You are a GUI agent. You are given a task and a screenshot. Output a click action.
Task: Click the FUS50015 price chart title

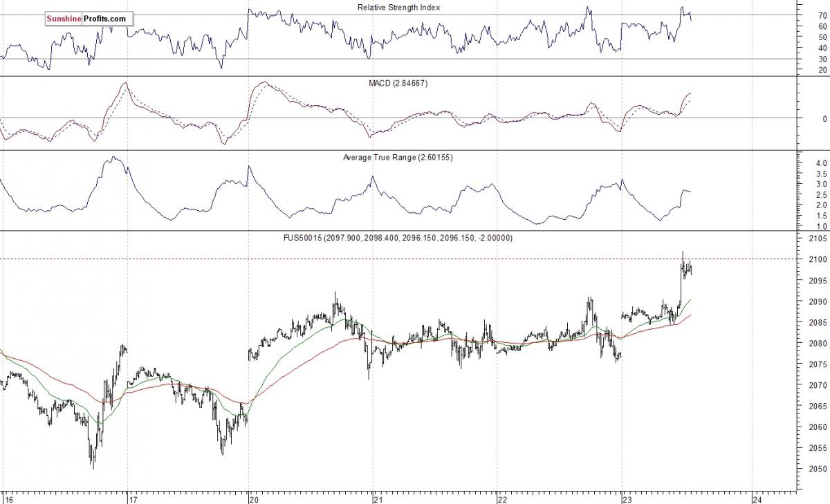[x=398, y=238]
